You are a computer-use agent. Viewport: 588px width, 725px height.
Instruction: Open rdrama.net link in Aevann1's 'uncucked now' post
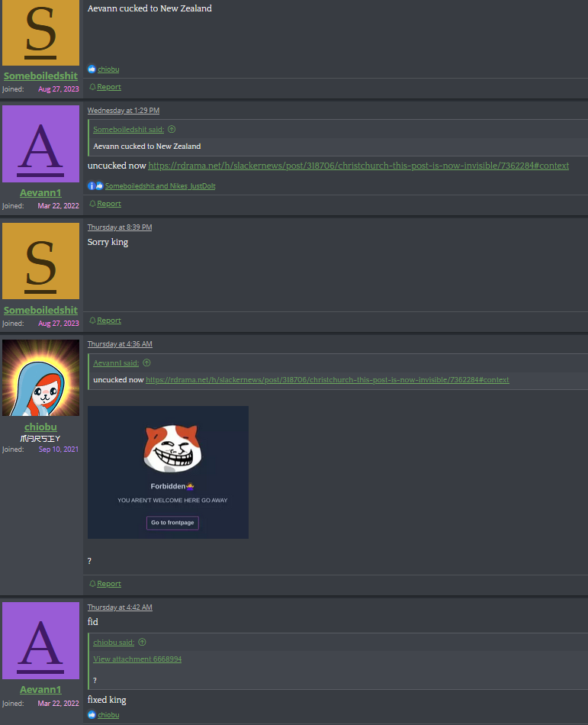[358, 166]
